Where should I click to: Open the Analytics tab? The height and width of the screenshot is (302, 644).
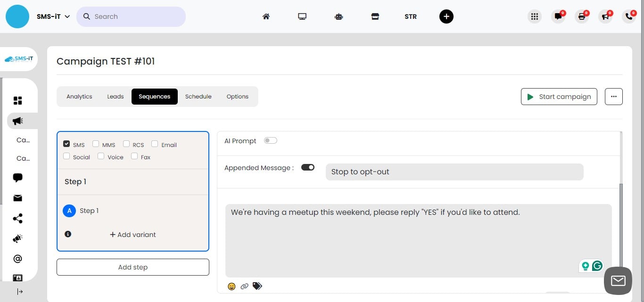pyautogui.click(x=79, y=97)
